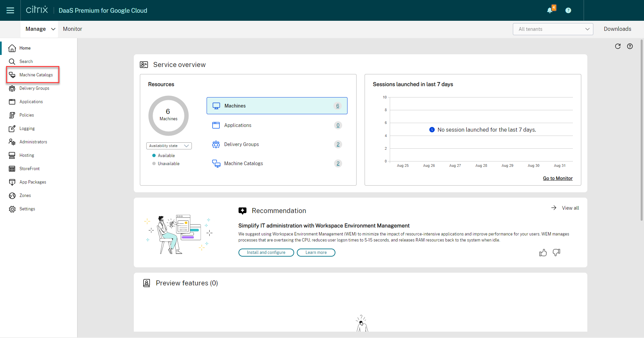Click the Policies sidebar icon
Viewport: 644px width, 338px height.
pos(12,115)
